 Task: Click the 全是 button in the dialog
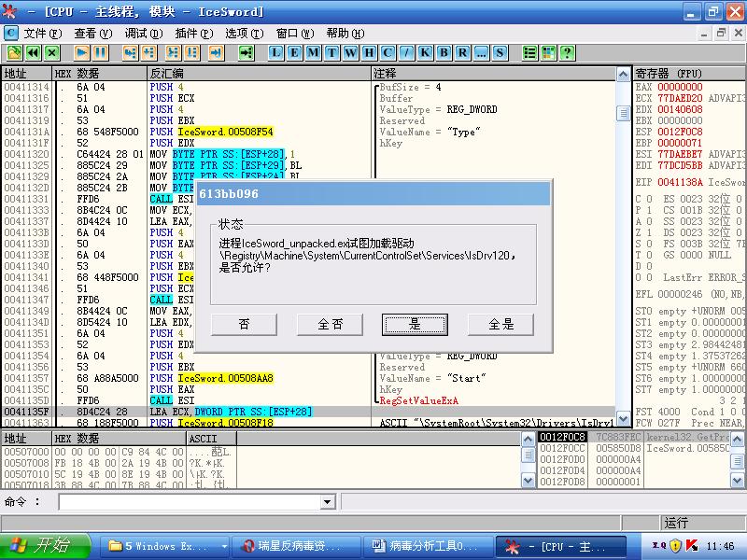[x=500, y=324]
